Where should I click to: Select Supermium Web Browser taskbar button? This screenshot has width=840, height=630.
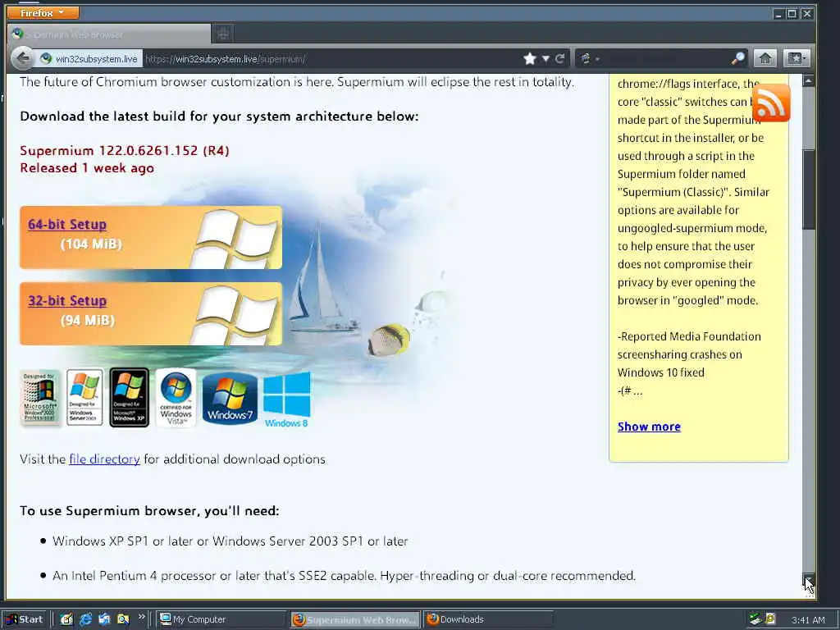(356, 619)
